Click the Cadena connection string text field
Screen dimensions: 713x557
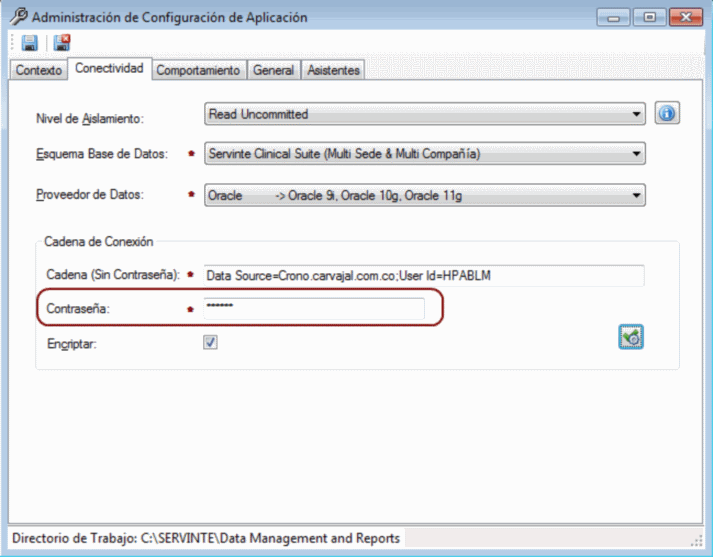pos(424,275)
